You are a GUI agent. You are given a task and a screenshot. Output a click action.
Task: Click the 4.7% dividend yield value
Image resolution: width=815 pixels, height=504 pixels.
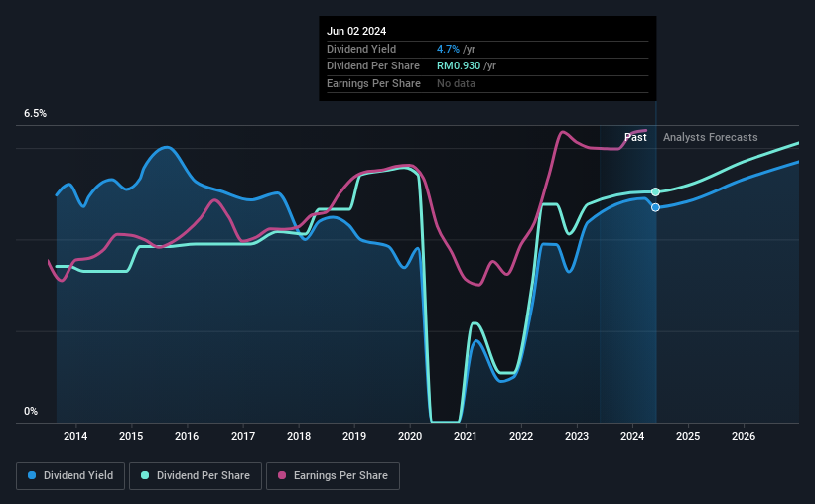448,49
